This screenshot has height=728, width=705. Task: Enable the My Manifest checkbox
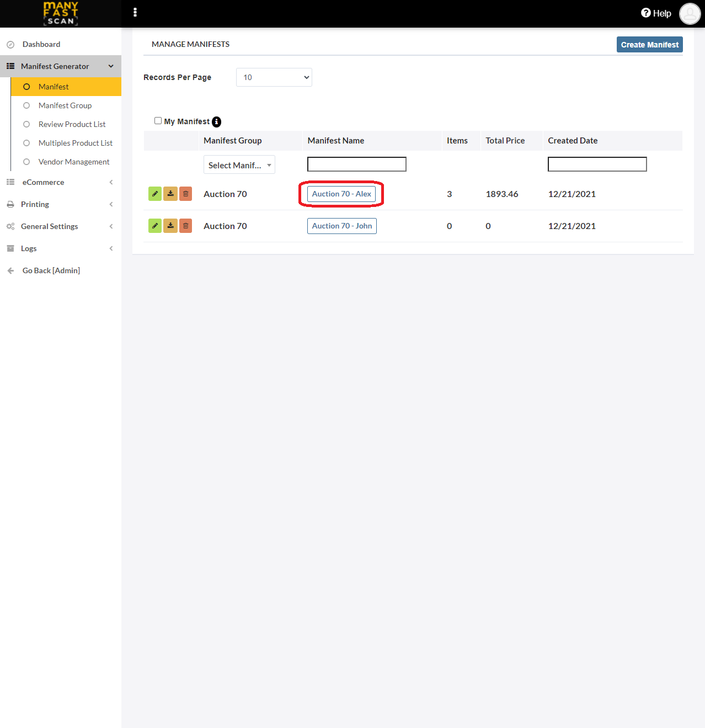click(x=158, y=121)
